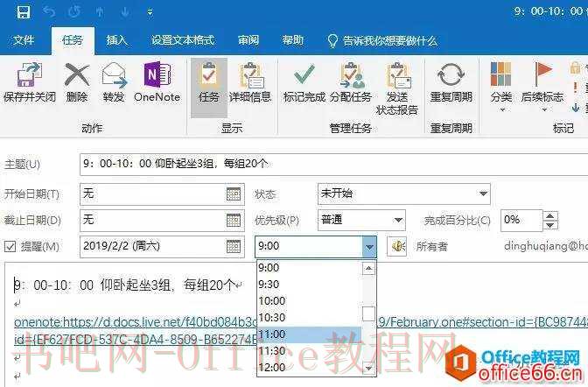
Task: Select 9:30 in the time list
Action: 309,285
